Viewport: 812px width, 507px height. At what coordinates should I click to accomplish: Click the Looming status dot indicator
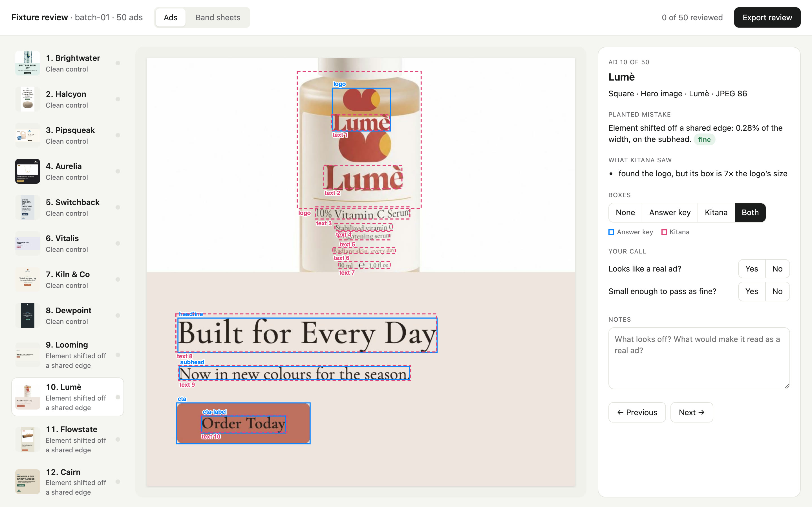point(118,355)
